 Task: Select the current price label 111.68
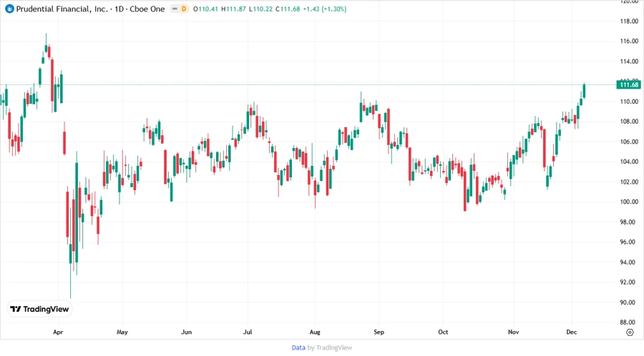tap(629, 84)
